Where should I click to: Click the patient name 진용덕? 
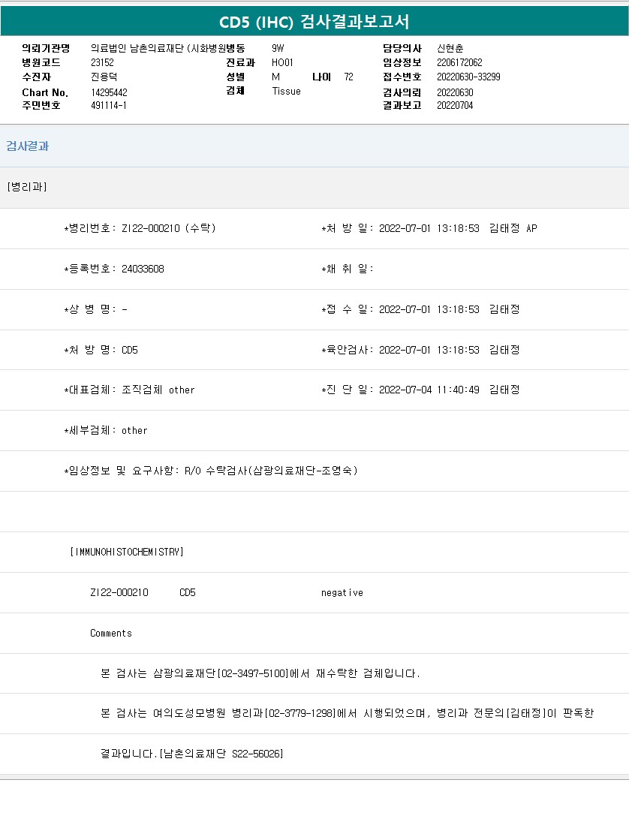point(104,77)
